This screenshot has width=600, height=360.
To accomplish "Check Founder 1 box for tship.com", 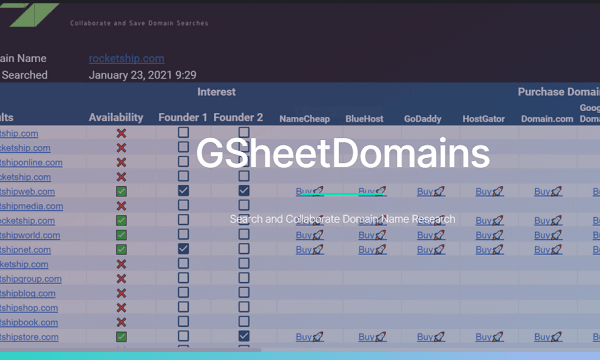I will click(183, 132).
